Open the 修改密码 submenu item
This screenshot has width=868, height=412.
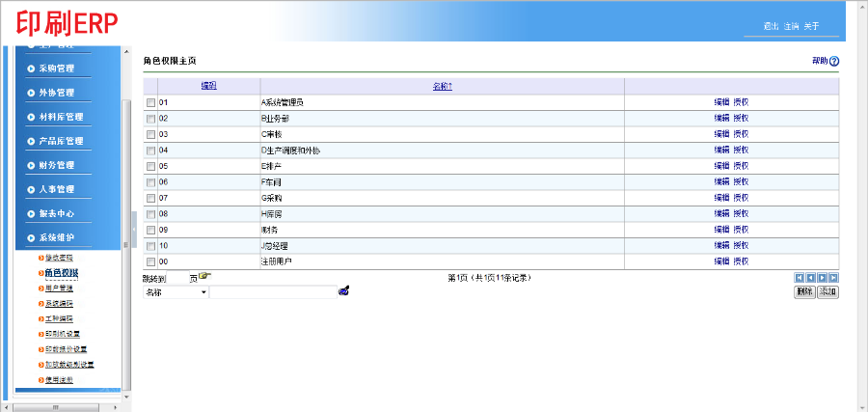click(58, 258)
